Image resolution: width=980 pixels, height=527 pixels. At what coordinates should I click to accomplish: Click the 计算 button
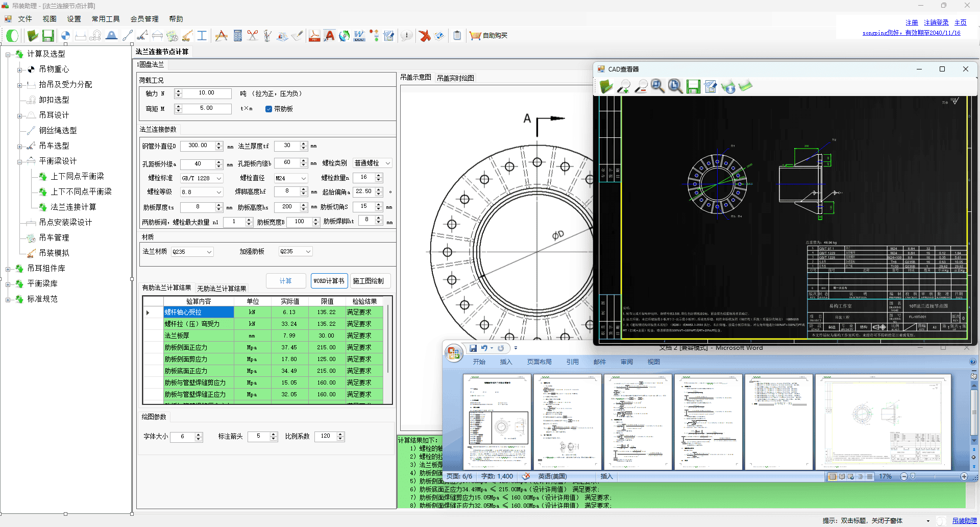[x=285, y=281]
